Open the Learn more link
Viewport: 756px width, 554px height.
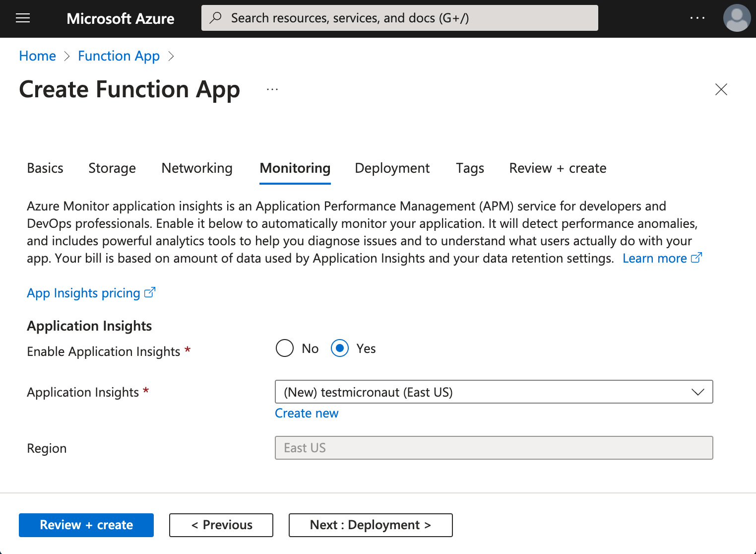pyautogui.click(x=654, y=258)
